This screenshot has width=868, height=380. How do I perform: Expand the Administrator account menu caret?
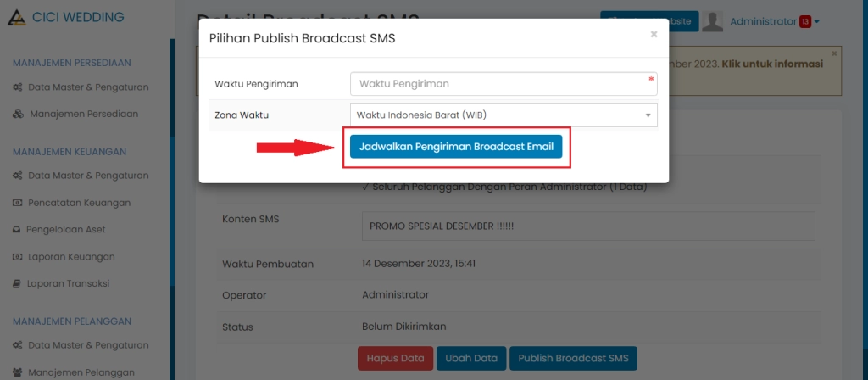[816, 22]
